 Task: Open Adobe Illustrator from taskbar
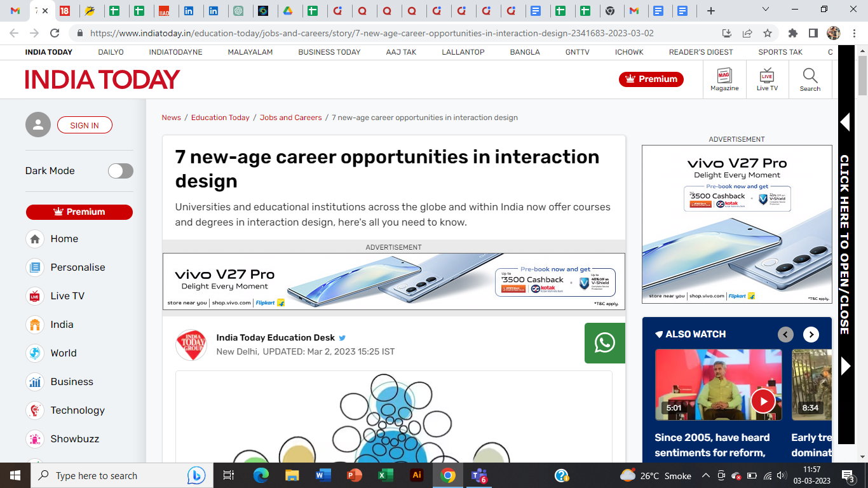coord(417,475)
